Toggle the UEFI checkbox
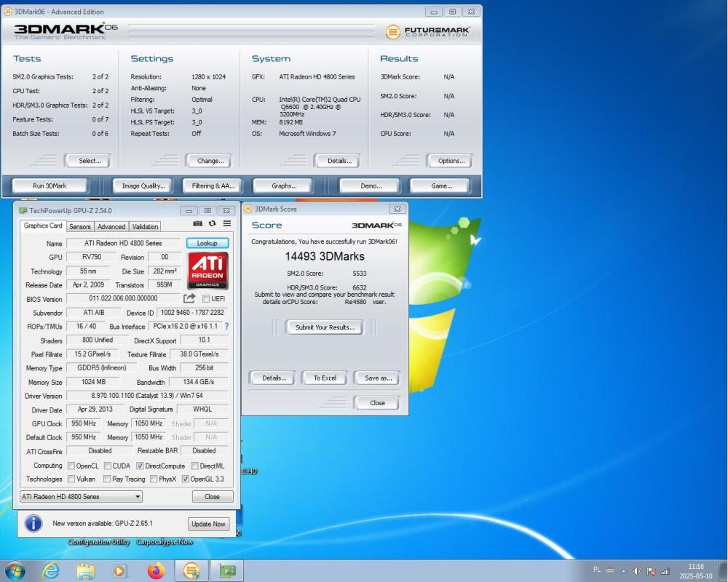This screenshot has height=582, width=728. click(x=206, y=298)
